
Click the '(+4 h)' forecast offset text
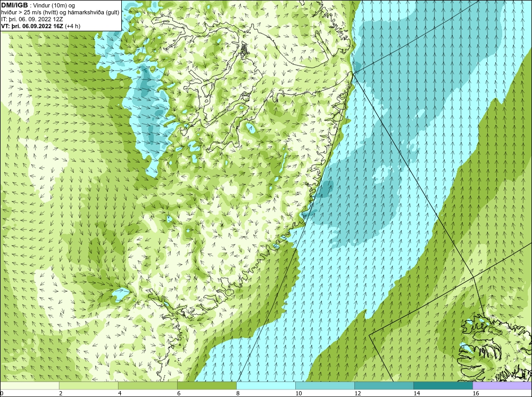pyautogui.click(x=72, y=26)
